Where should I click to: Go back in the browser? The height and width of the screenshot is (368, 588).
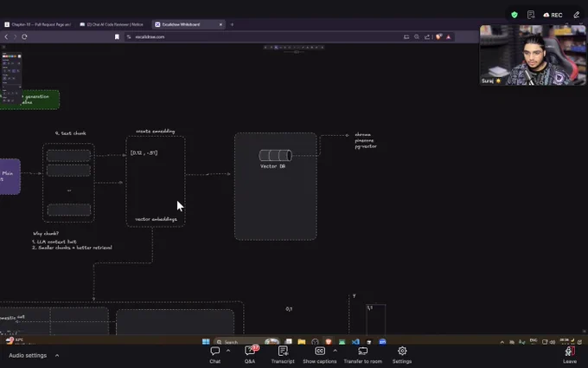click(x=6, y=36)
